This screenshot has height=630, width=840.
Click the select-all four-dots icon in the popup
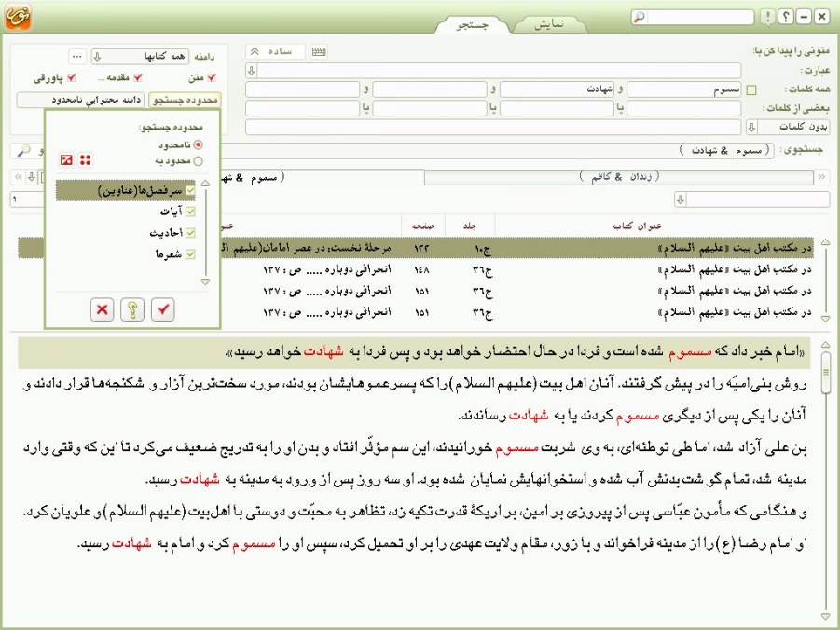click(85, 159)
